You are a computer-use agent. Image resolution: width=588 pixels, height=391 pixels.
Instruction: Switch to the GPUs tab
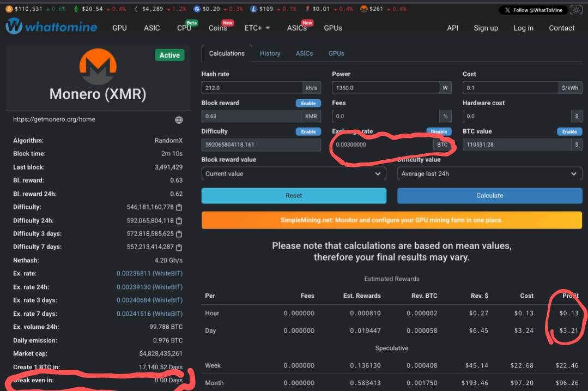click(x=336, y=53)
